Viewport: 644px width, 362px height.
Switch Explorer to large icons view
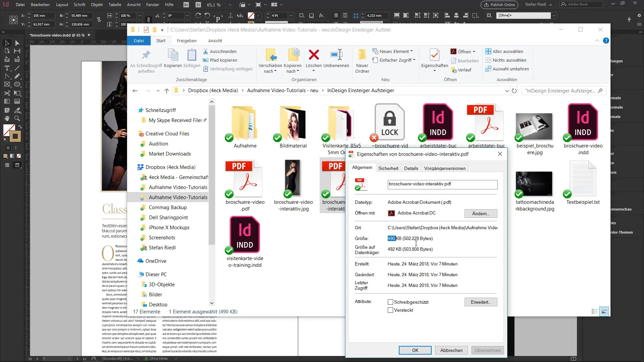tap(604, 312)
